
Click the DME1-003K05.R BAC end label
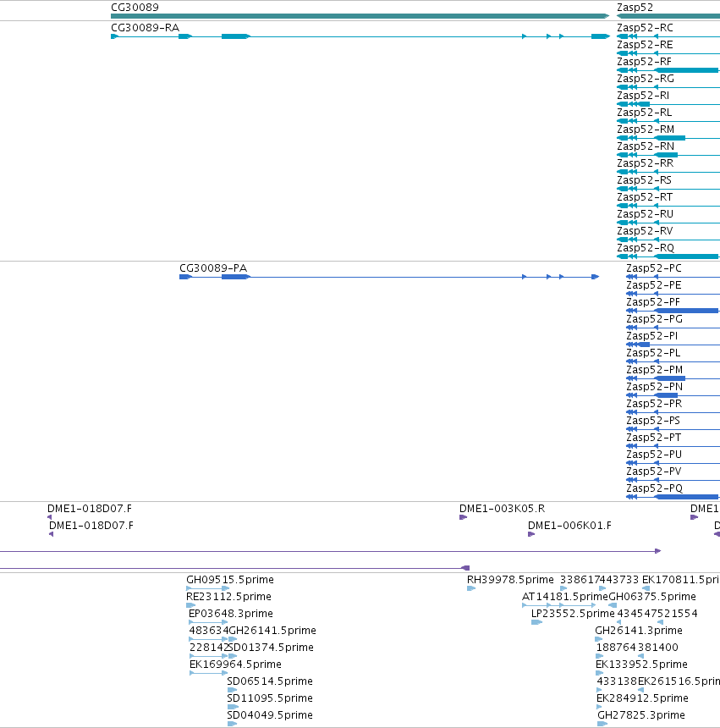tap(502, 509)
